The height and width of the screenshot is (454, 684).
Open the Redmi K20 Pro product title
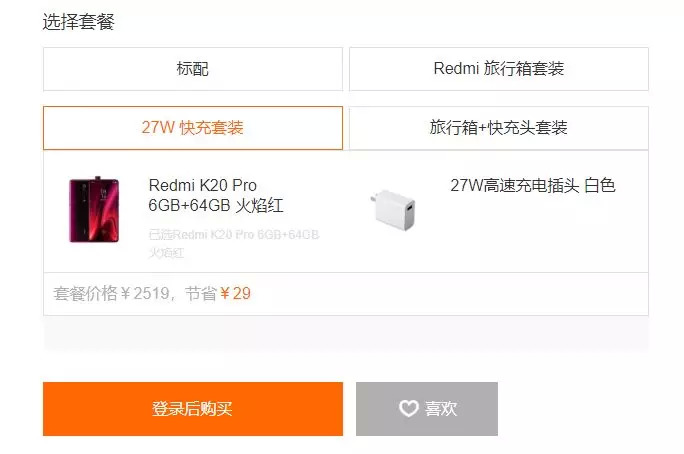click(x=202, y=185)
